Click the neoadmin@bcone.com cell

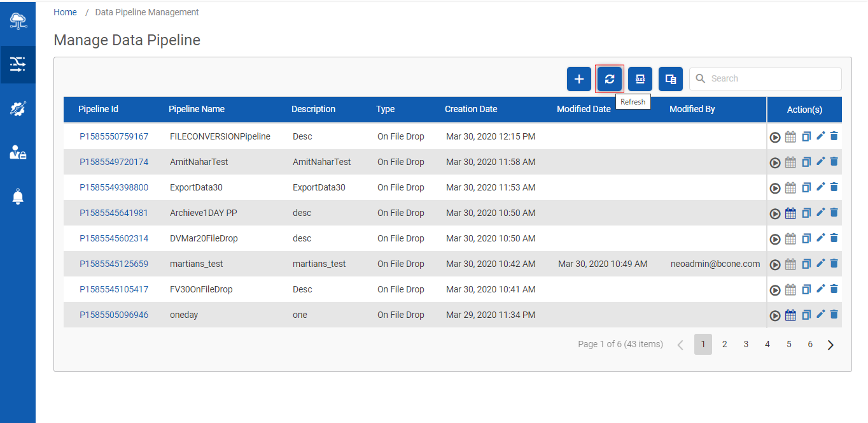click(x=715, y=264)
